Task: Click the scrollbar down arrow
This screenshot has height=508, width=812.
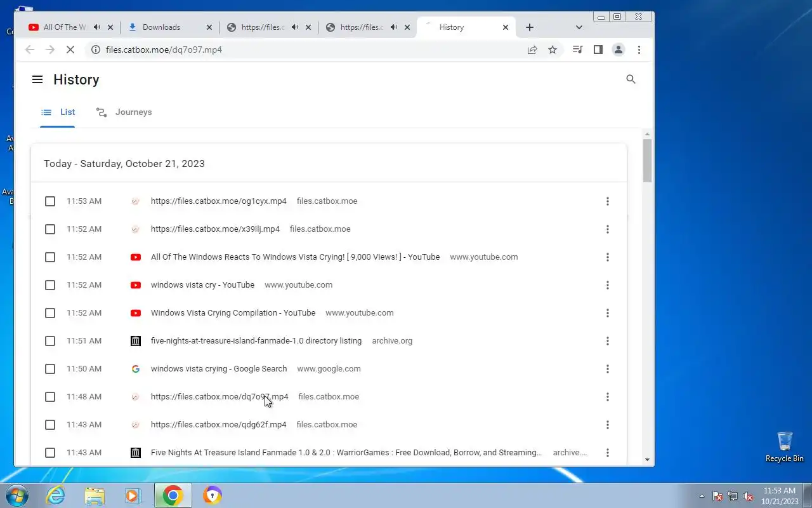Action: coord(647,460)
